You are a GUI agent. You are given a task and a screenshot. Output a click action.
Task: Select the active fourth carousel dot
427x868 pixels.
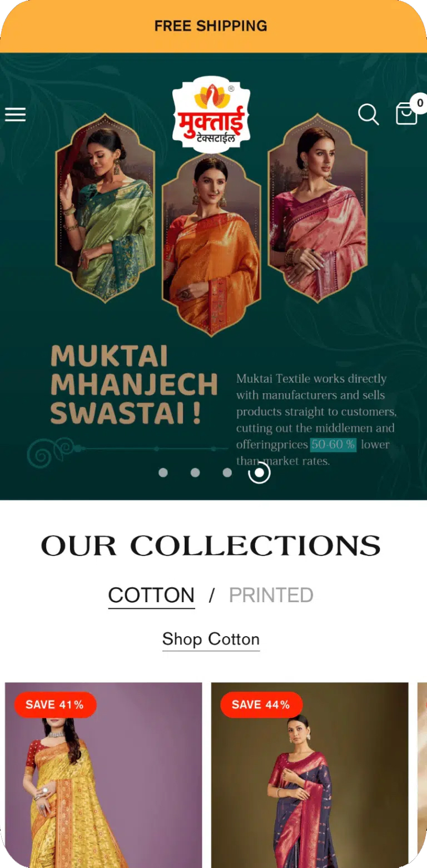tap(259, 473)
